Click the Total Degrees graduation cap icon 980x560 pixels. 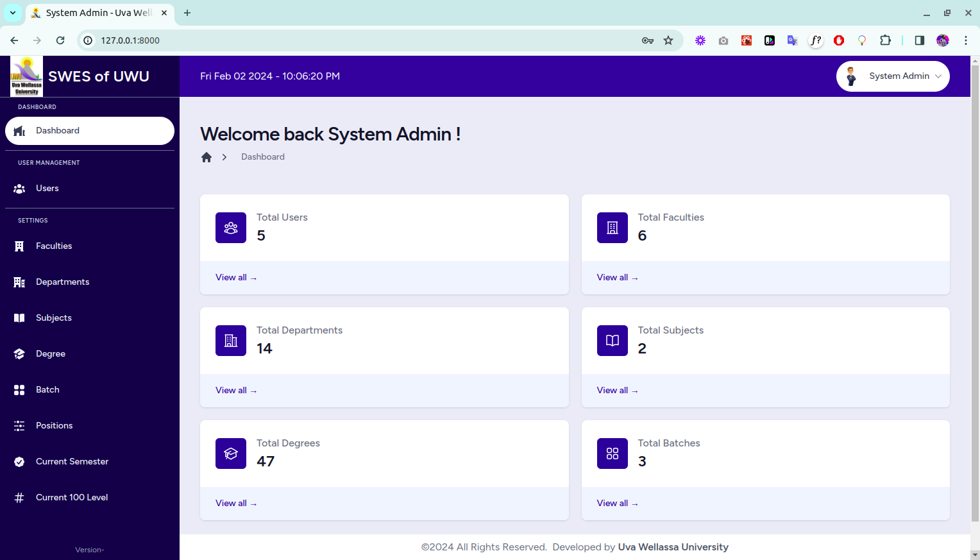(231, 454)
